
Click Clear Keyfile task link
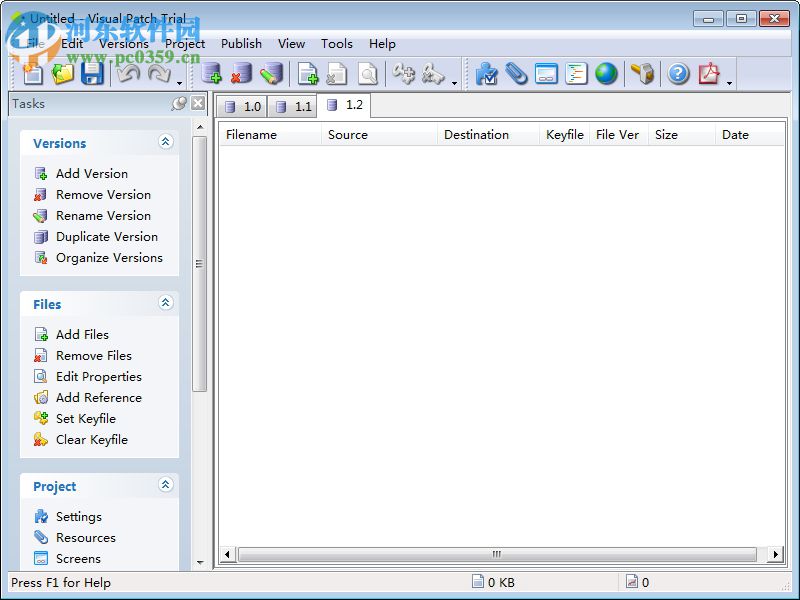(x=92, y=439)
